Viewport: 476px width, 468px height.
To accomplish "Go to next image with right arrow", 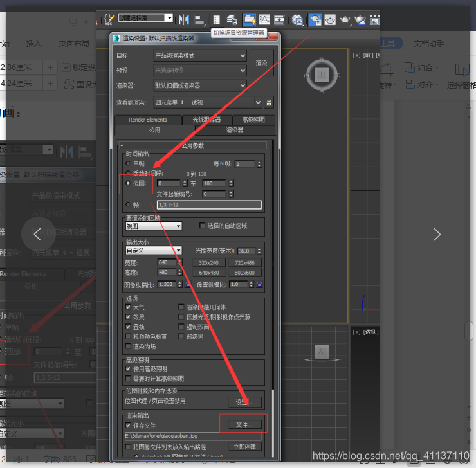I will 437,234.
